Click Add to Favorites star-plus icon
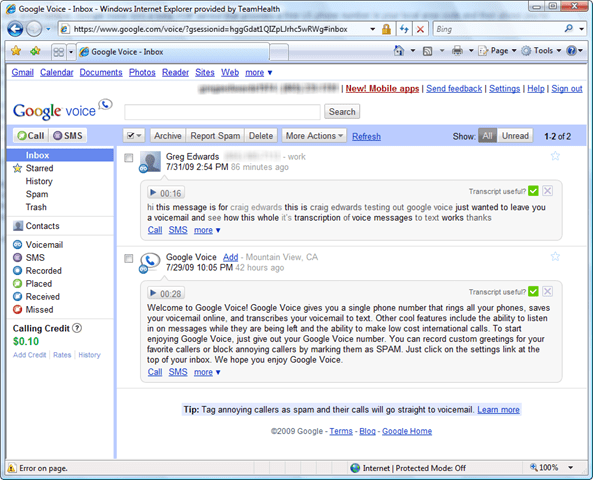This screenshot has height=480, width=593. pyautogui.click(x=35, y=51)
